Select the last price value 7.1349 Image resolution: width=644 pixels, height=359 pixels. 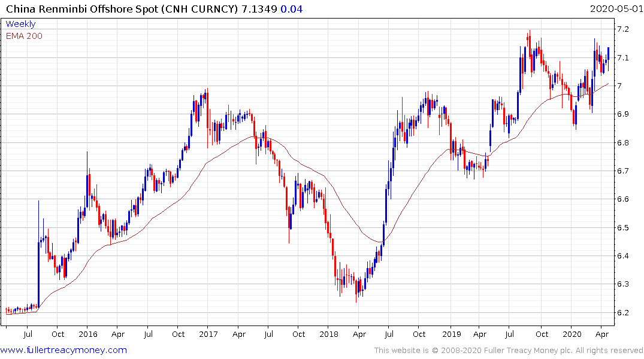coord(259,9)
